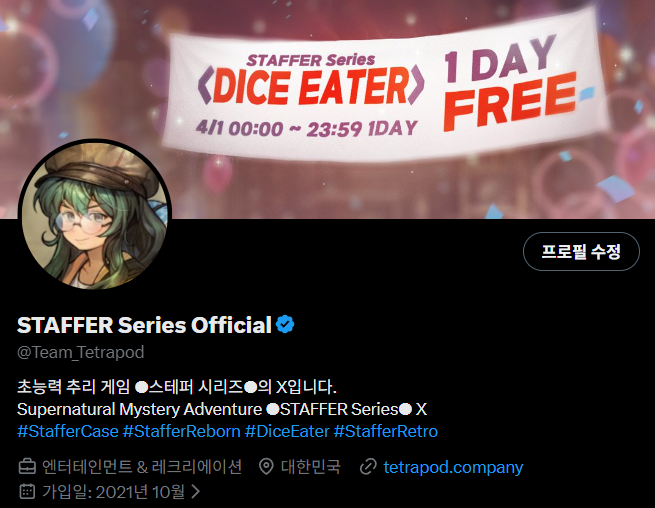
Task: Click the blue verified badge icon
Action: (x=285, y=324)
